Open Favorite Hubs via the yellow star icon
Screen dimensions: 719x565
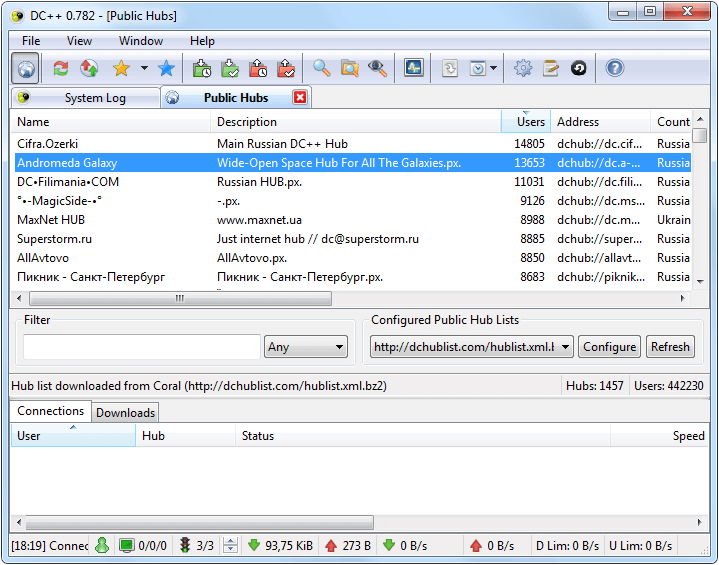click(122, 69)
